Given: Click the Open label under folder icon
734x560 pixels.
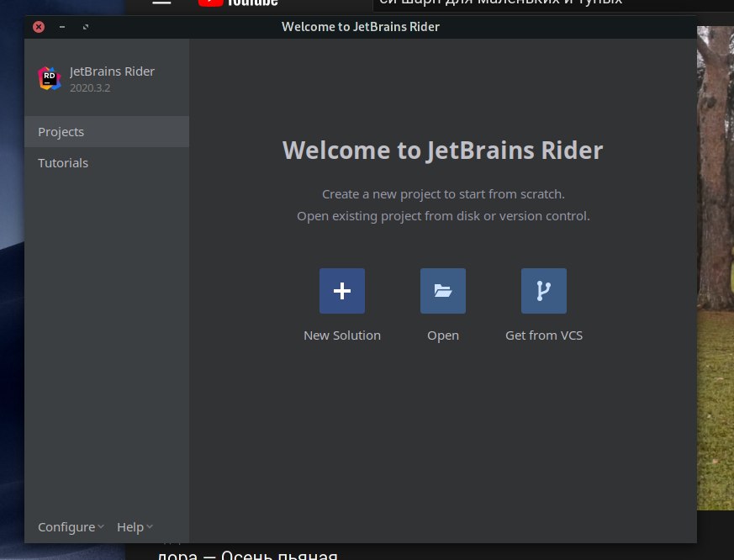Looking at the screenshot, I should 443,335.
